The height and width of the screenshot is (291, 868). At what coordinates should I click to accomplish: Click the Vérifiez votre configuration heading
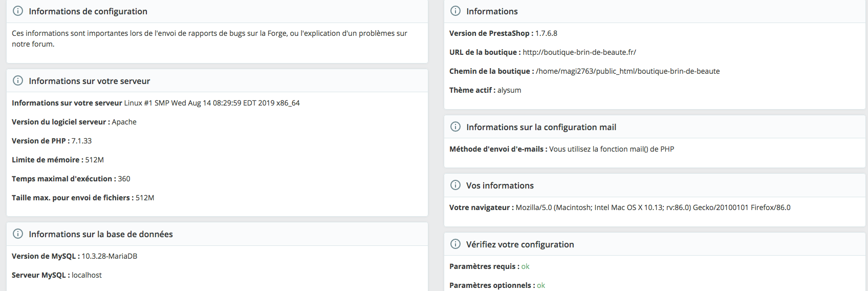pos(520,244)
